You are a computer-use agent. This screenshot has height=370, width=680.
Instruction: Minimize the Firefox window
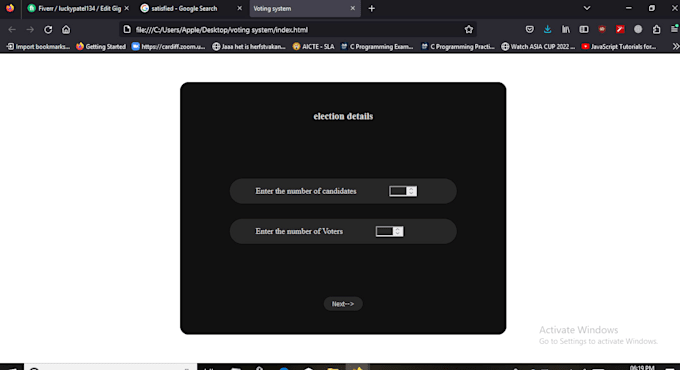(628, 8)
